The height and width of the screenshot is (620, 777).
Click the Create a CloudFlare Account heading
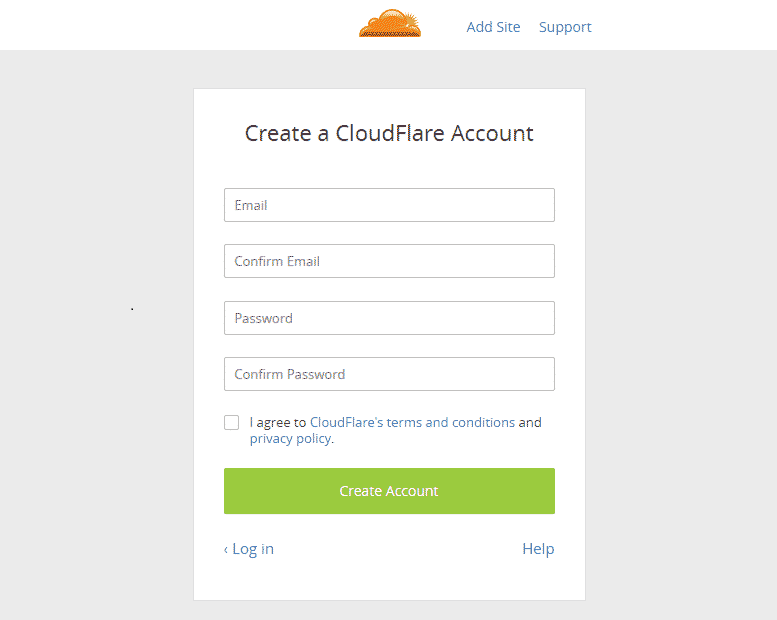pos(389,133)
